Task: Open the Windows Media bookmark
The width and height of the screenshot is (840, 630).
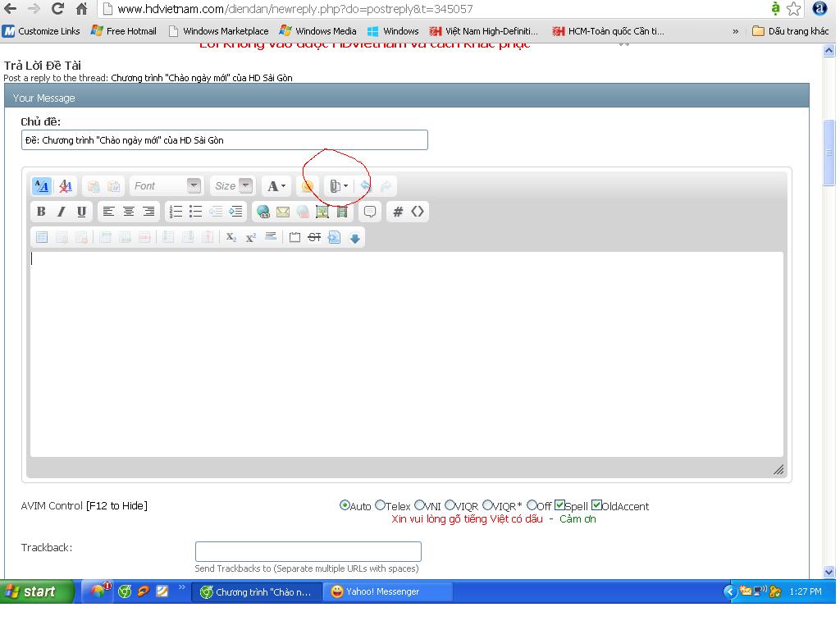Action: pyautogui.click(x=318, y=31)
